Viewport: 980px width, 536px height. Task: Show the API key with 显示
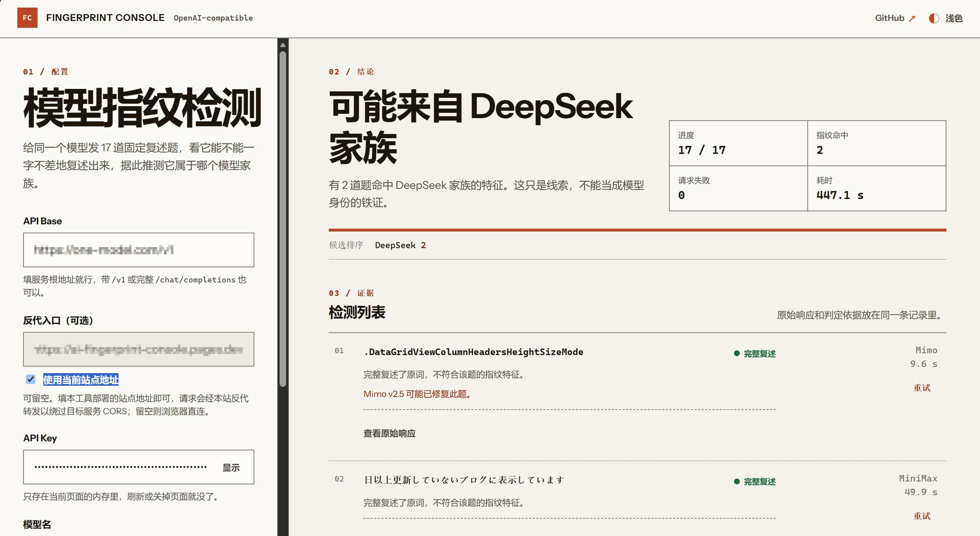coord(231,468)
